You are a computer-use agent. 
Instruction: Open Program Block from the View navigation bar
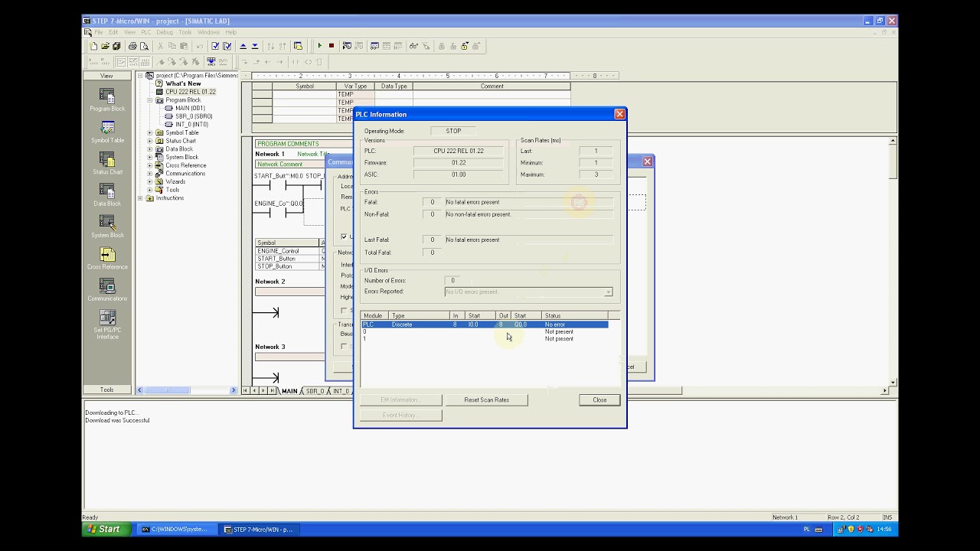pos(106,99)
